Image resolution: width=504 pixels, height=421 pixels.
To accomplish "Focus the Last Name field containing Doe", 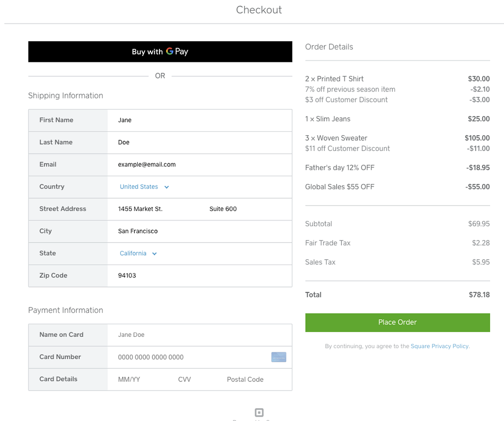I will coord(200,142).
